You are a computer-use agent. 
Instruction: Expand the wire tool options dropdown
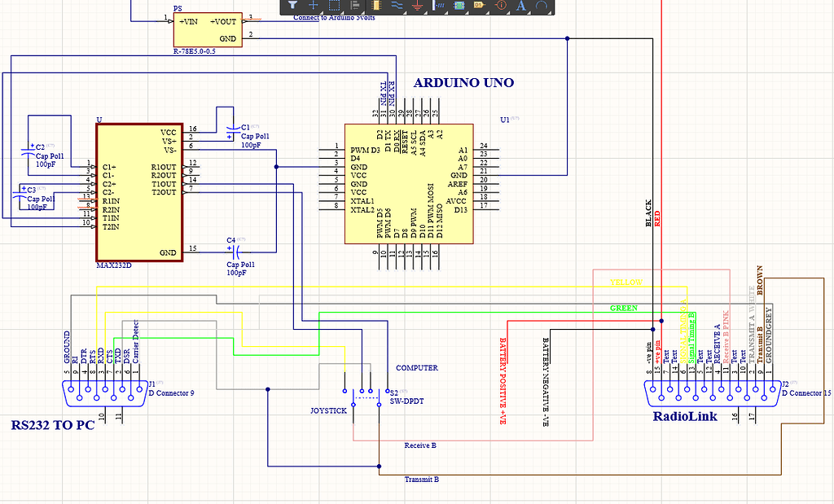coord(404,14)
